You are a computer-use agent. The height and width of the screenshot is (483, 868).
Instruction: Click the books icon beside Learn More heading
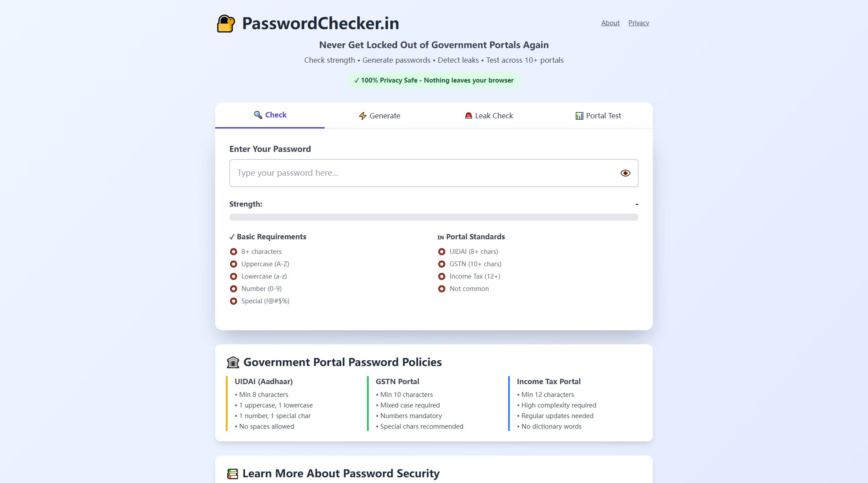232,473
